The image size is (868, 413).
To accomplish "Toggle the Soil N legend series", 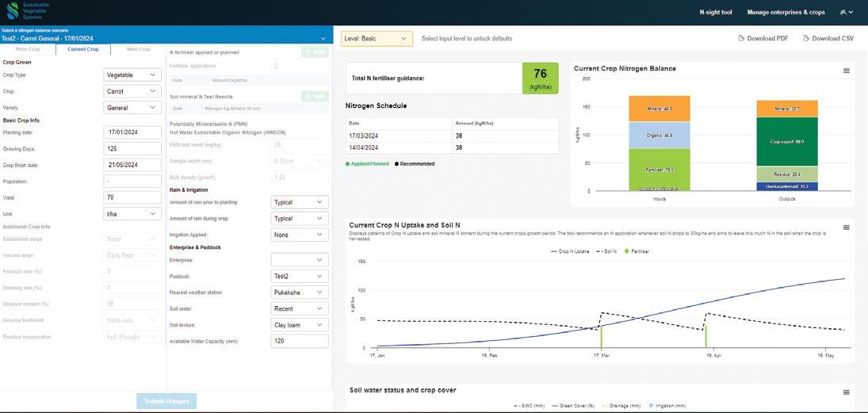I will [x=606, y=251].
